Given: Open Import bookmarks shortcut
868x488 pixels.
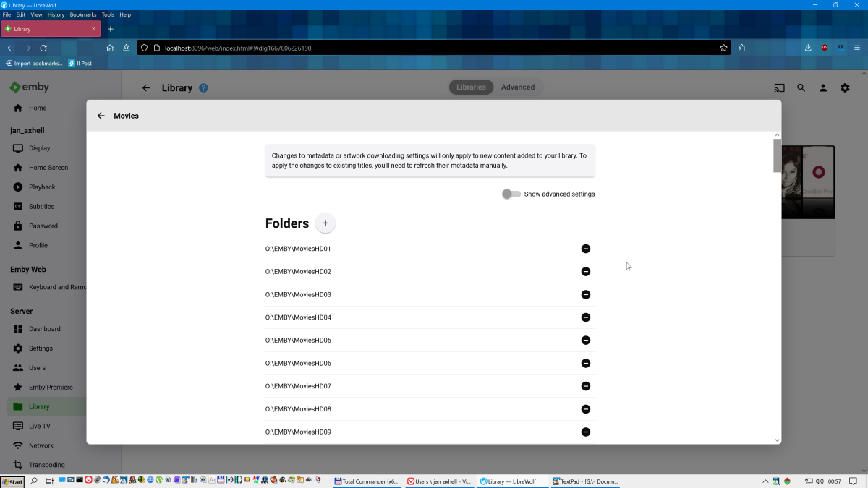Looking at the screenshot, I should pyautogui.click(x=34, y=64).
